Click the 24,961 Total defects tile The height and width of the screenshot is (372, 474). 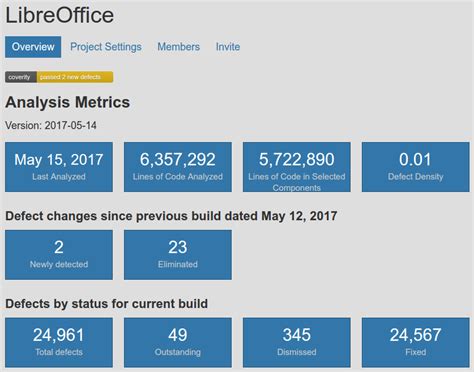pyautogui.click(x=59, y=342)
